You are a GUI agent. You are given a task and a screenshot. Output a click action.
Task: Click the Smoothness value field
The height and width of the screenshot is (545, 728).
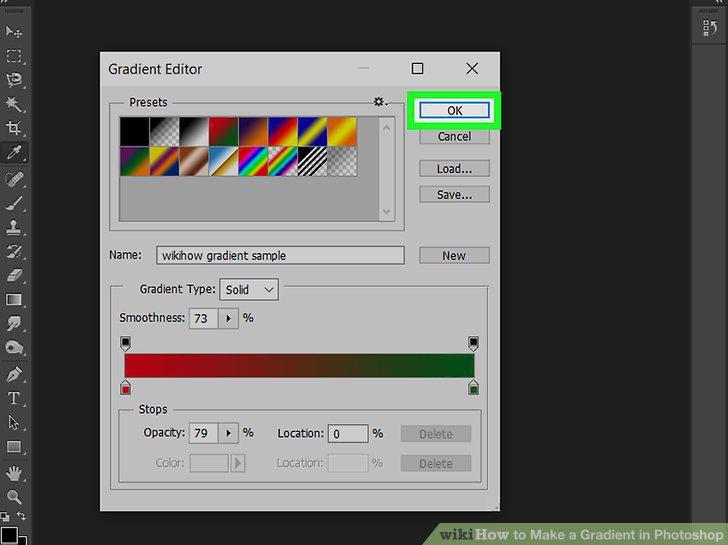click(203, 318)
